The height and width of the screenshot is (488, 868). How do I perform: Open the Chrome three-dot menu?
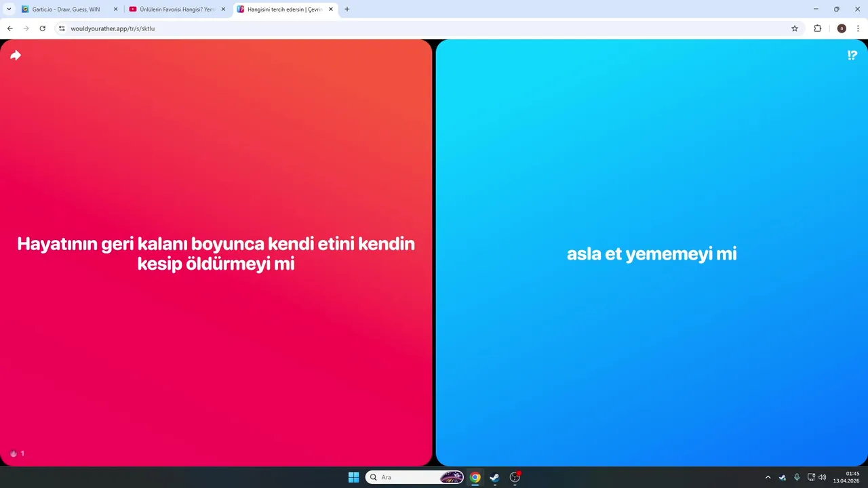[x=858, y=28]
